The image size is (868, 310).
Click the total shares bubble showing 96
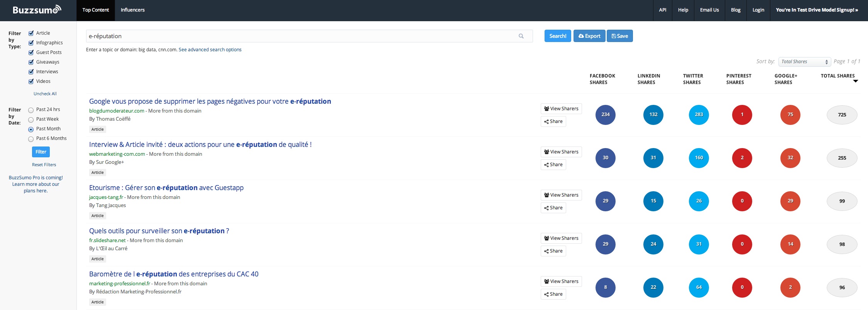coord(842,287)
